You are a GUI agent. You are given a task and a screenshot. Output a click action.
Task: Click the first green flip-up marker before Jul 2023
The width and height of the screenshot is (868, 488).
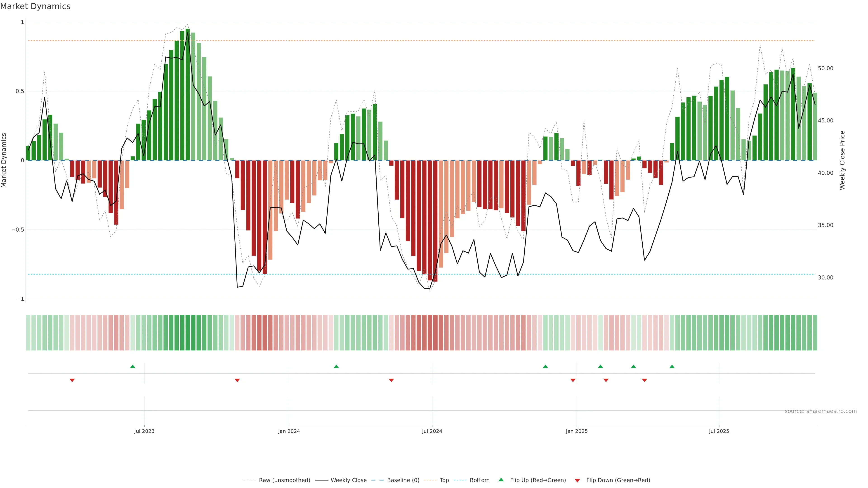[x=132, y=366]
